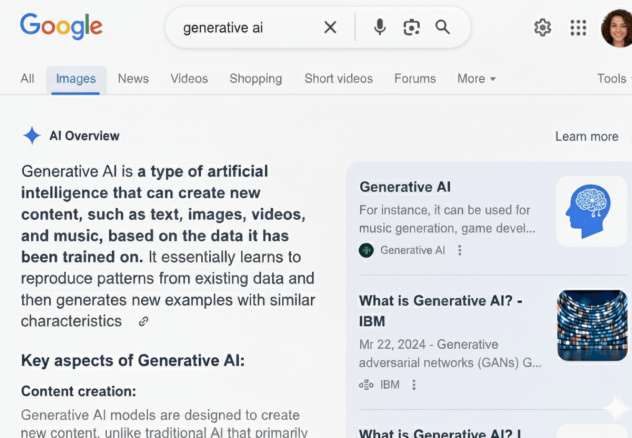632x438 pixels.
Task: Click the magnifying glass search icon
Action: (x=443, y=27)
